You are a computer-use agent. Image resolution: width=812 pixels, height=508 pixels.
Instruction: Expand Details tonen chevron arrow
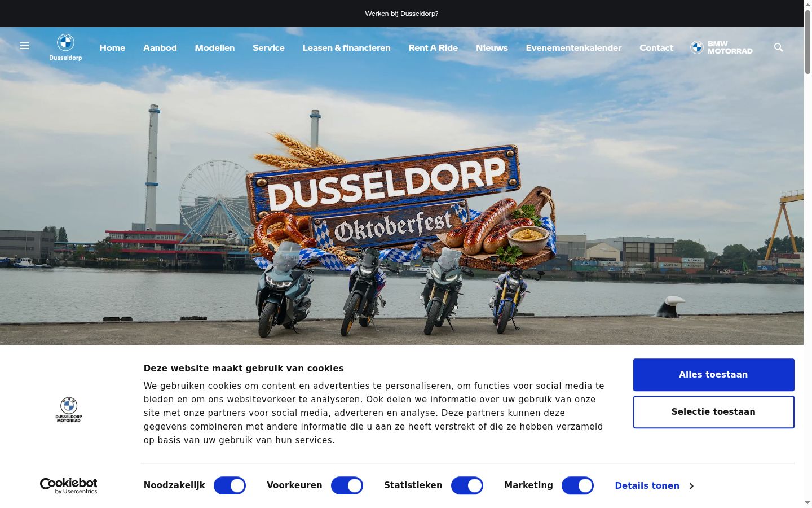691,486
